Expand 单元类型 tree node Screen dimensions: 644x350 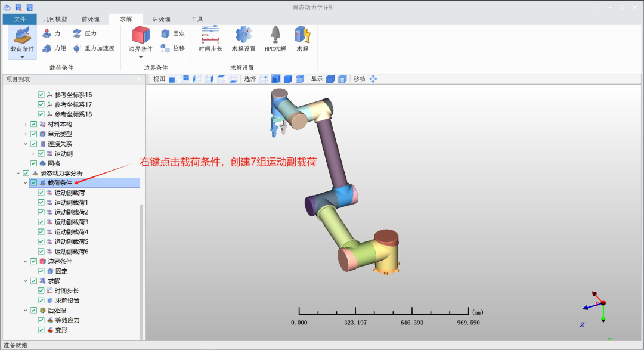(x=26, y=134)
